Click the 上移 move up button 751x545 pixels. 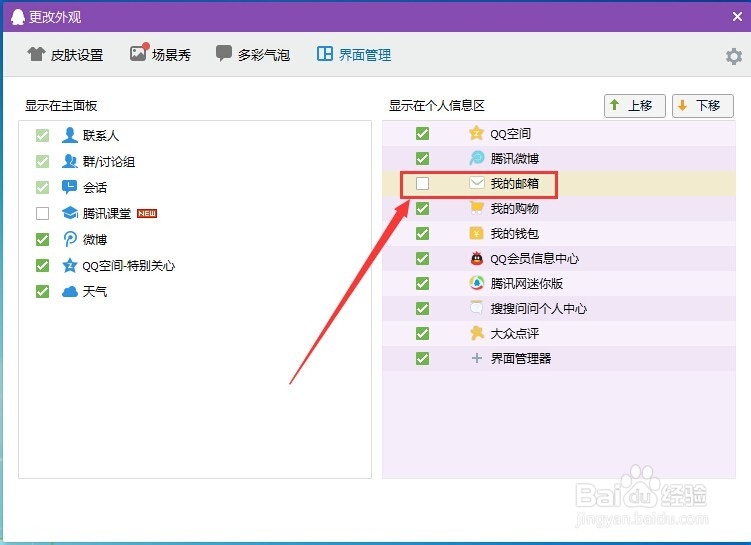pyautogui.click(x=635, y=105)
